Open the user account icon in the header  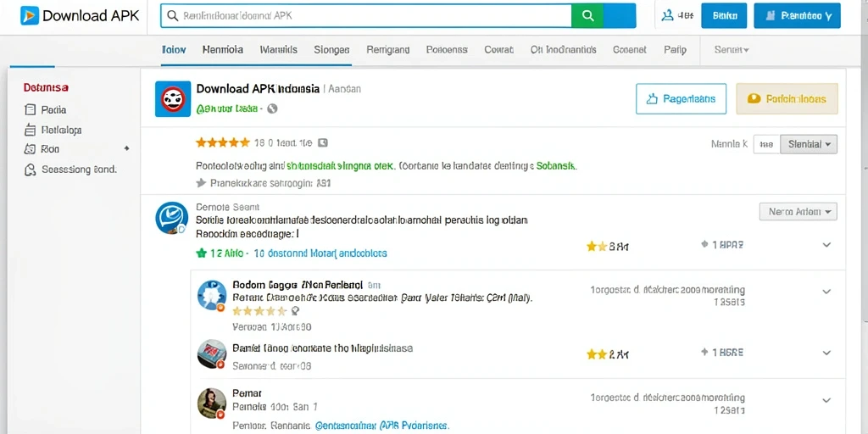pyautogui.click(x=668, y=16)
